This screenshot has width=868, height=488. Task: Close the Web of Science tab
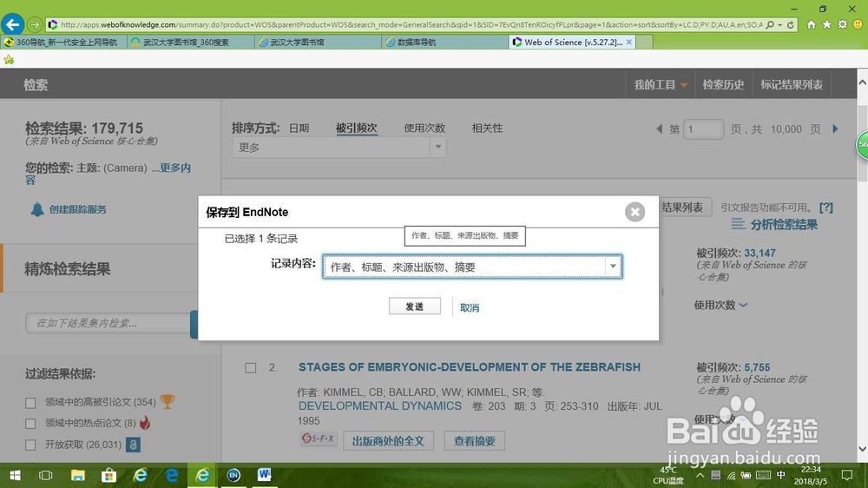pyautogui.click(x=628, y=42)
